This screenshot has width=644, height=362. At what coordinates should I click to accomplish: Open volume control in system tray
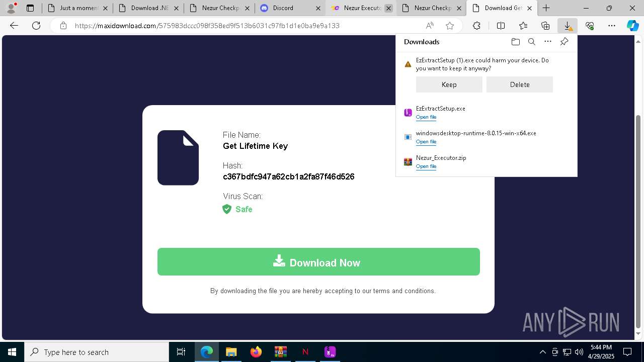tap(579, 352)
